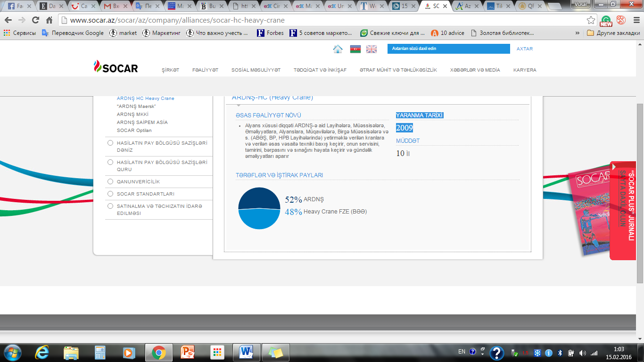Close the active SOCAR tab
The height and width of the screenshot is (362, 644).
click(446, 7)
